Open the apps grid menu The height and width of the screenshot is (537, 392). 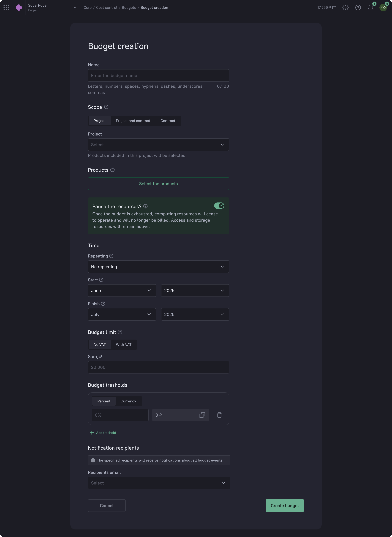(6, 7)
